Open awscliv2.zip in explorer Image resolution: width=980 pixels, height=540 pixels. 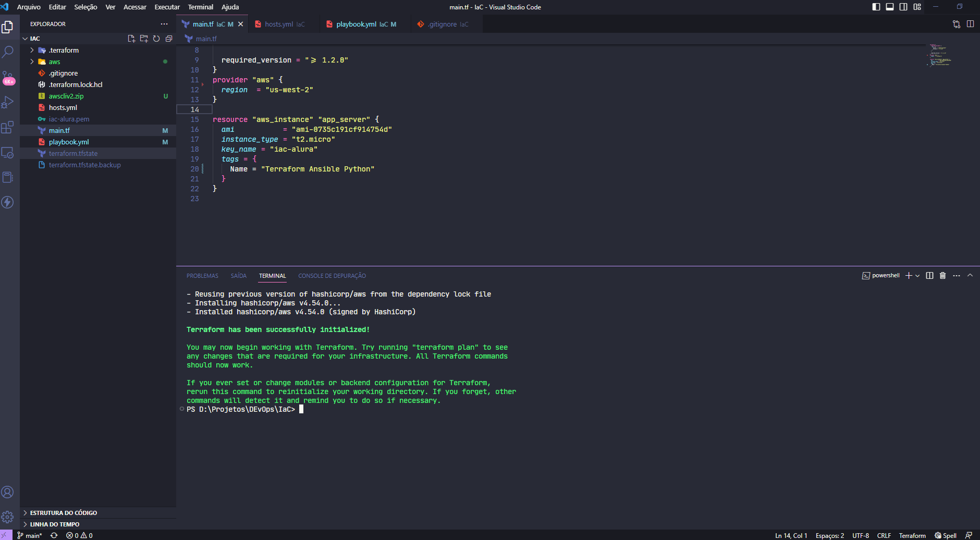pyautogui.click(x=98, y=96)
